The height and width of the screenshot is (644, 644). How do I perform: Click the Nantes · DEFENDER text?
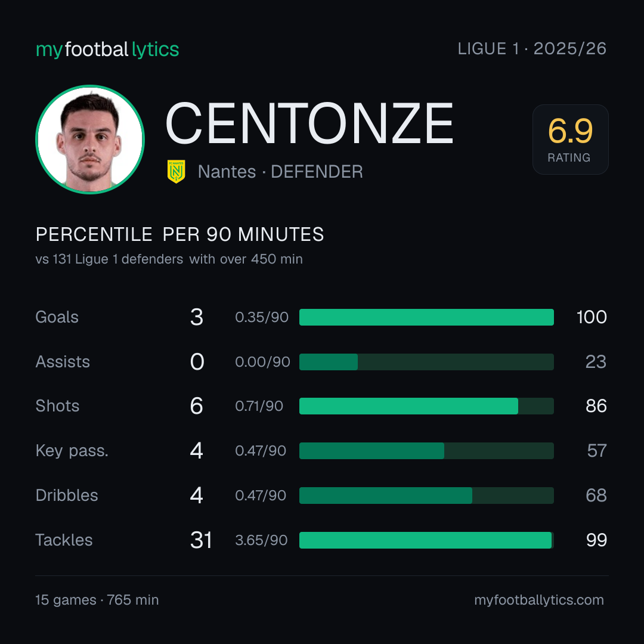[x=280, y=172]
